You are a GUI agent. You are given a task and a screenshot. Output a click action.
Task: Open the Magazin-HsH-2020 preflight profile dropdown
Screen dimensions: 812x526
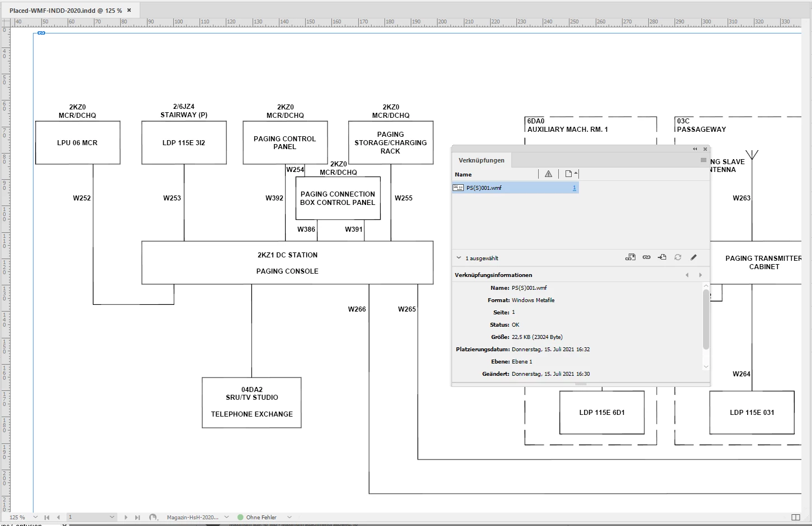pyautogui.click(x=226, y=517)
